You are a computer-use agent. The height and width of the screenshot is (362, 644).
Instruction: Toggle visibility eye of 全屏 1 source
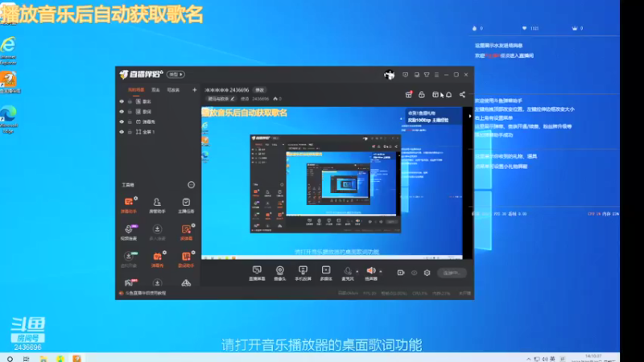pos(122,132)
